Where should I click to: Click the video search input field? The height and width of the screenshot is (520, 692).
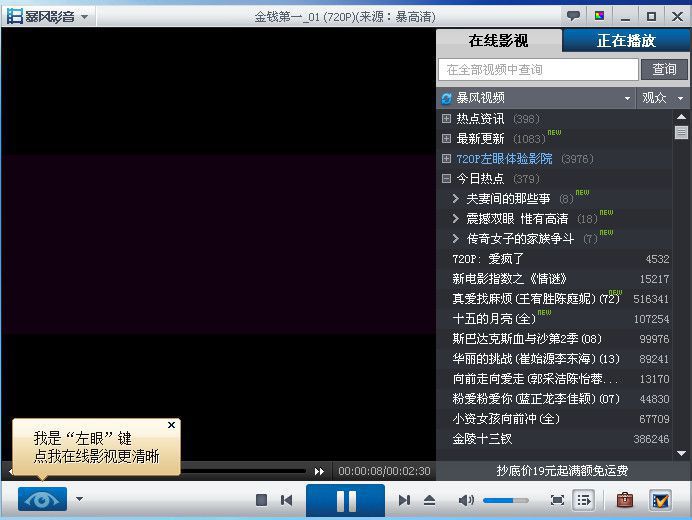pos(538,70)
